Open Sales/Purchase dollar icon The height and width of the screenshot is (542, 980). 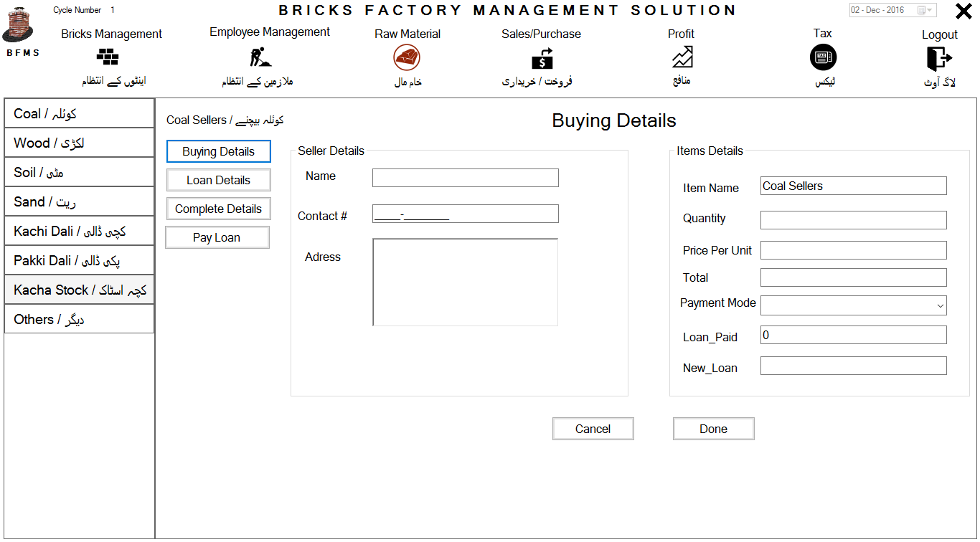click(542, 57)
